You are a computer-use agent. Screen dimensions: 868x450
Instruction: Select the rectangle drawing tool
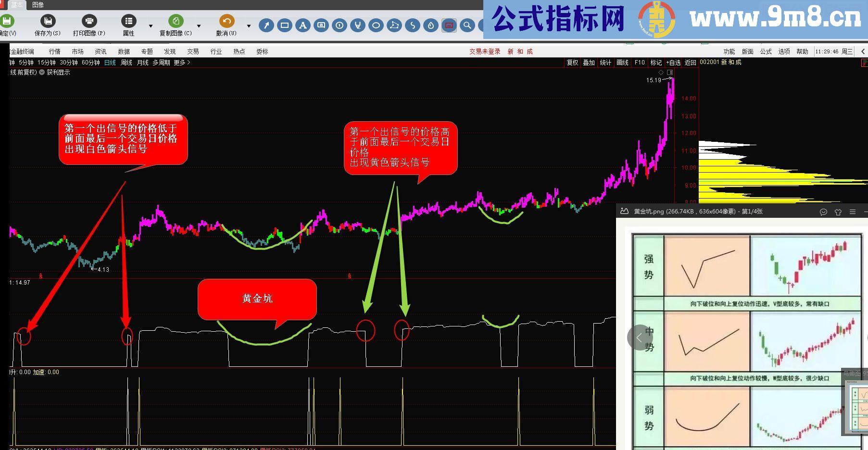284,25
